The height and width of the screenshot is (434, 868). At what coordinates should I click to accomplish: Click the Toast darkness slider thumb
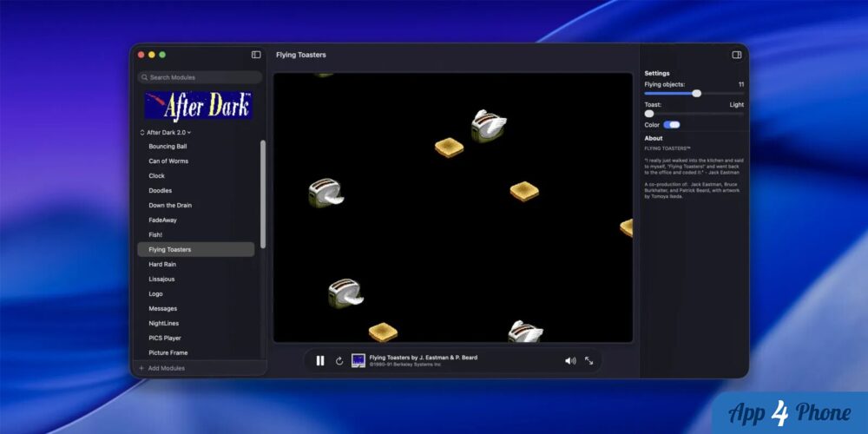648,114
